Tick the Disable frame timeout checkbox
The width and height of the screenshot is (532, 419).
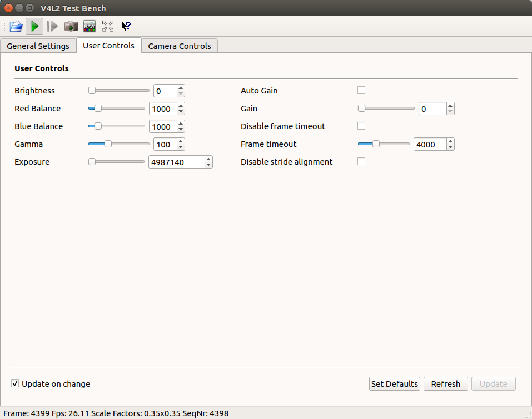(361, 126)
